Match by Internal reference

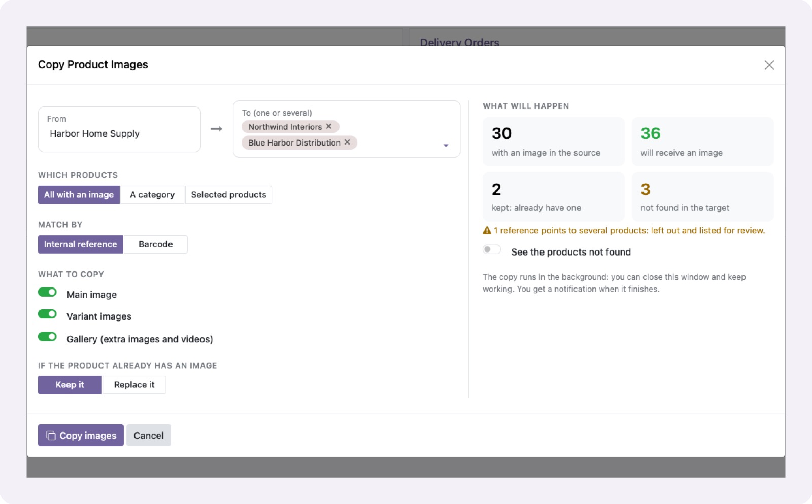click(81, 244)
